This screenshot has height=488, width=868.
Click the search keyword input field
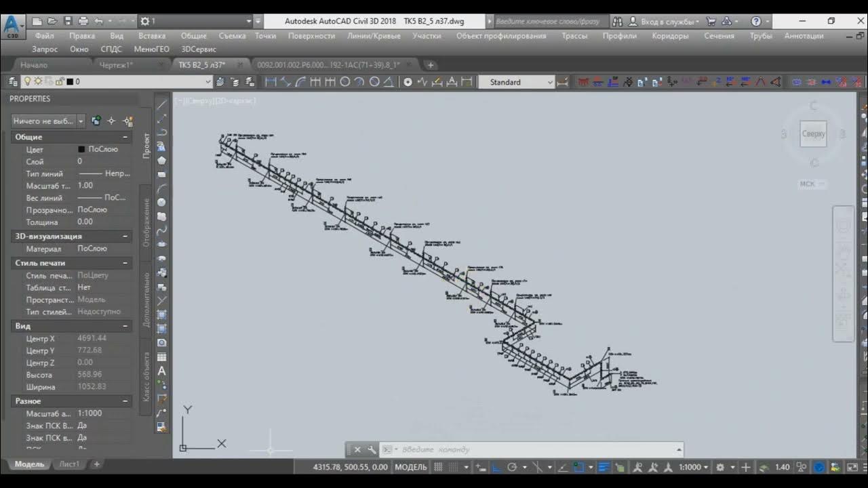point(550,21)
